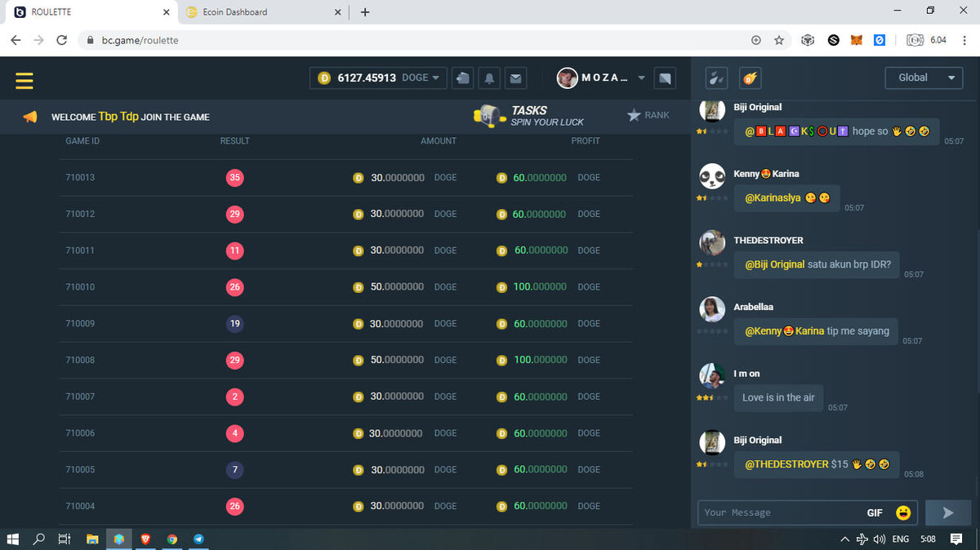Expand the MOZA profile menu
Viewport: 980px width, 550px height.
[x=641, y=78]
